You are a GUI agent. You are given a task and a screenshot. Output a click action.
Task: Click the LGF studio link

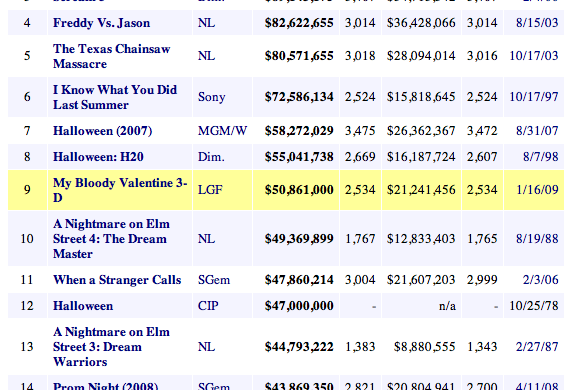click(x=210, y=190)
